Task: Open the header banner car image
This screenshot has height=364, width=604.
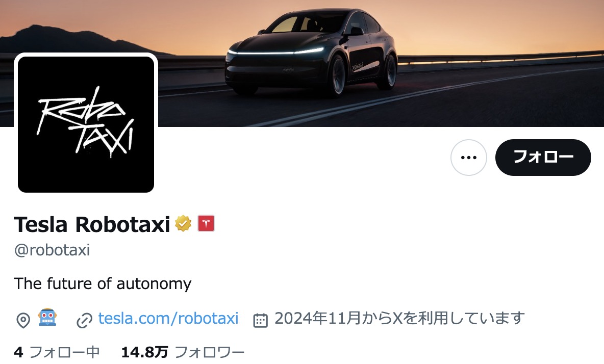Action: (302, 64)
